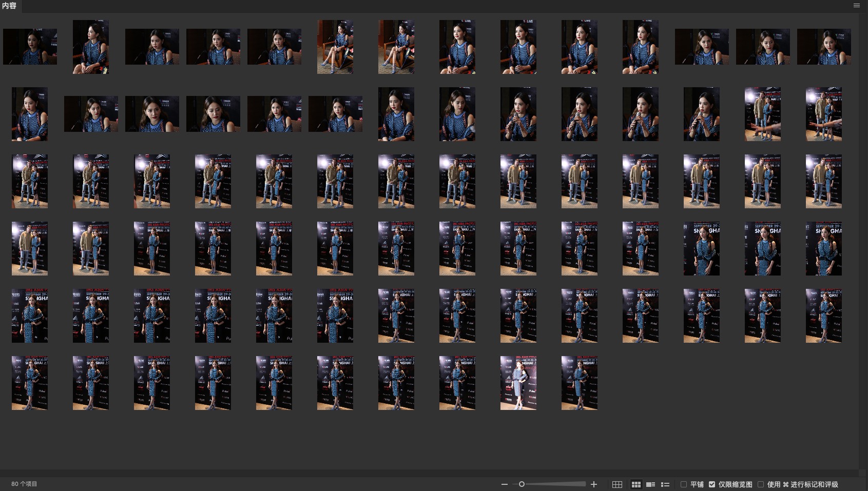Select the first thumbnail of the second row
The width and height of the screenshot is (868, 491).
point(30,114)
